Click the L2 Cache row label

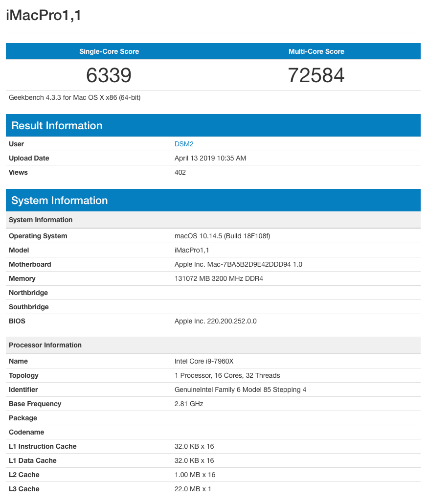(24, 475)
